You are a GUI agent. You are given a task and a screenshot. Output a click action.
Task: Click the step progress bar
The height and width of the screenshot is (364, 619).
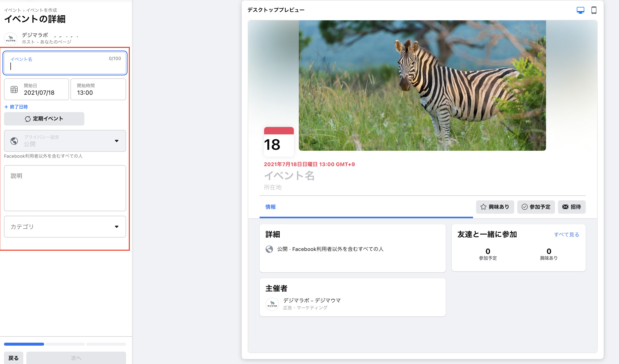tap(65, 344)
